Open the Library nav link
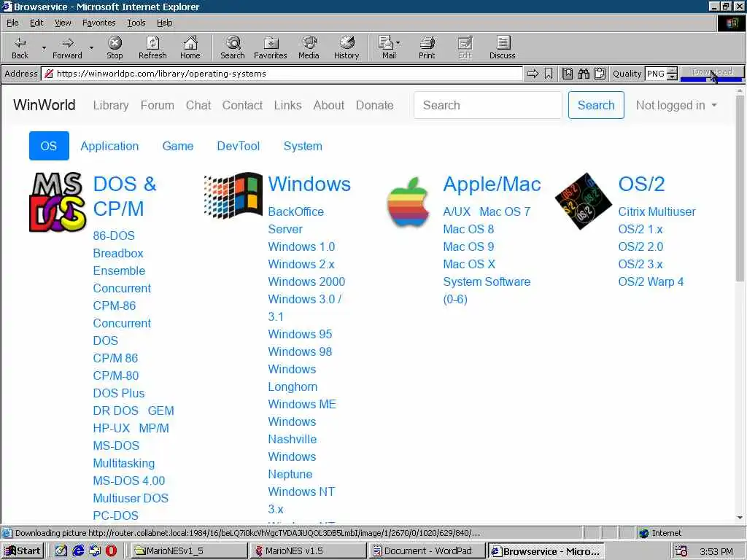The image size is (747, 560). pos(111,105)
